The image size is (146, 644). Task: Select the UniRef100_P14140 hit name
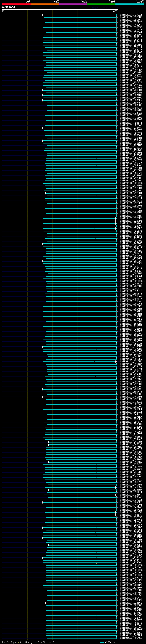click(131, 495)
